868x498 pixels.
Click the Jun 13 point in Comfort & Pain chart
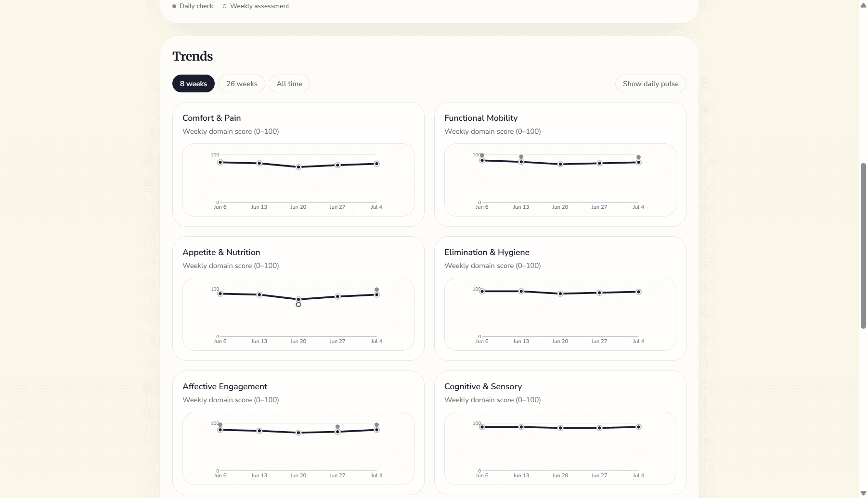coord(259,163)
